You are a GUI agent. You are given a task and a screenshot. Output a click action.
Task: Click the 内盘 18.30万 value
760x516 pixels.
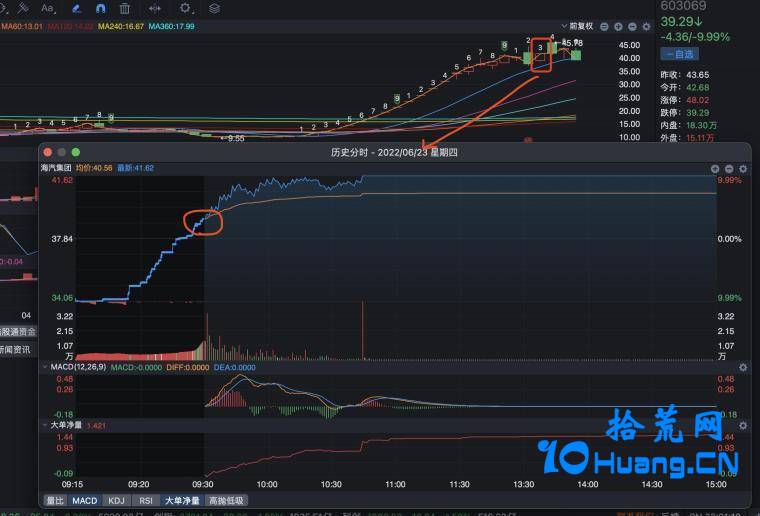(x=701, y=125)
